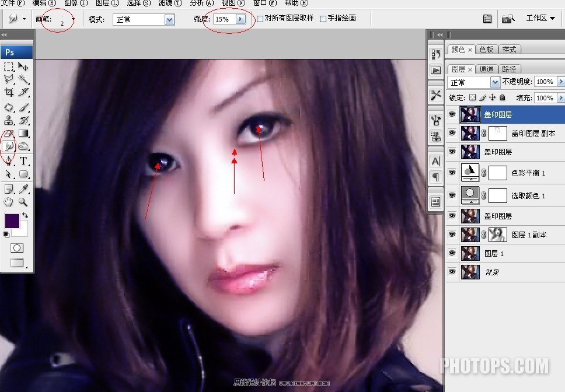Hide the 图层 1 layer
The width and height of the screenshot is (565, 392).
pyautogui.click(x=452, y=253)
